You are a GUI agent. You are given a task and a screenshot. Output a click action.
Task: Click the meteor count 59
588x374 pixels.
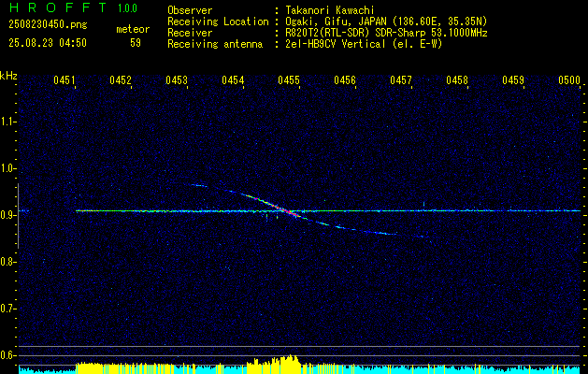pos(136,43)
